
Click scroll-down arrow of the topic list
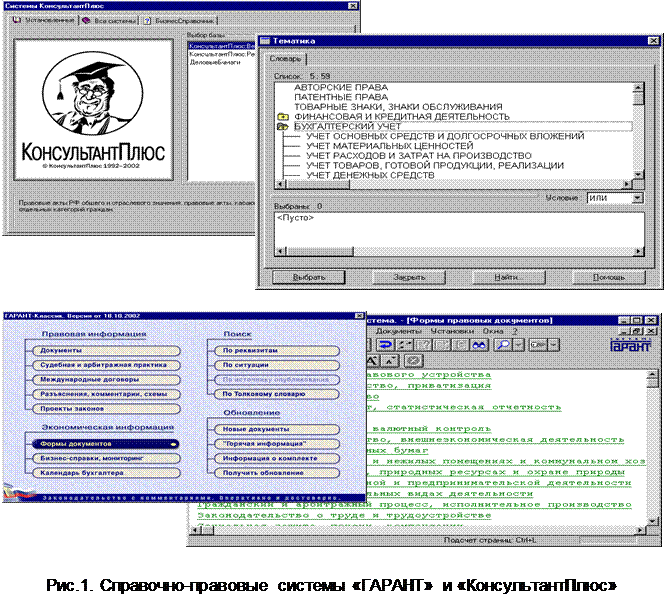click(x=639, y=174)
